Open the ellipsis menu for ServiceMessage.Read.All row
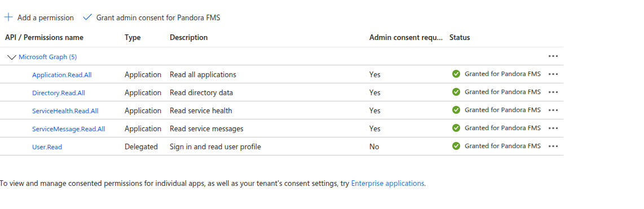The height and width of the screenshot is (209, 644). [x=553, y=128]
